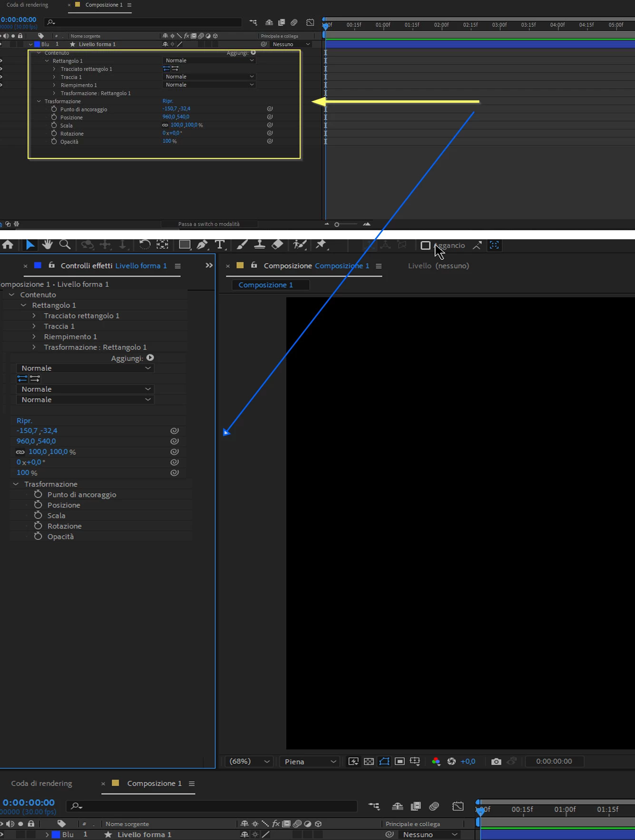Viewport: 635px width, 840px height.
Task: Toggle Posizione stopwatch in Effect Controls
Action: (38, 505)
